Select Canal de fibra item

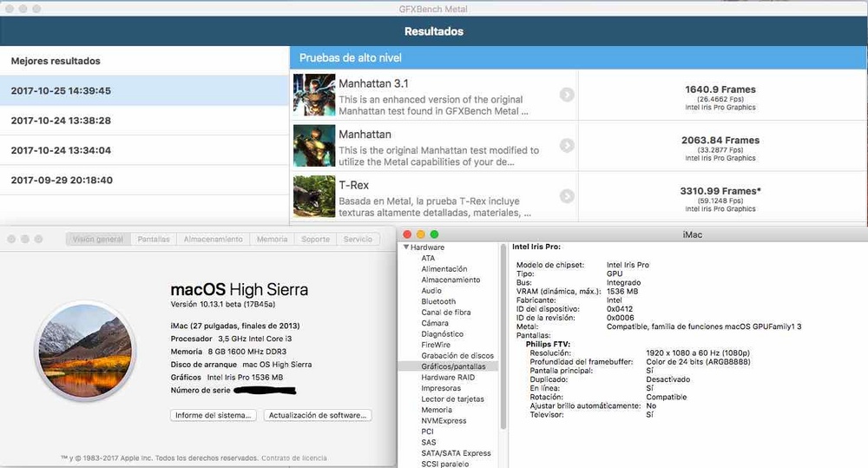point(445,313)
